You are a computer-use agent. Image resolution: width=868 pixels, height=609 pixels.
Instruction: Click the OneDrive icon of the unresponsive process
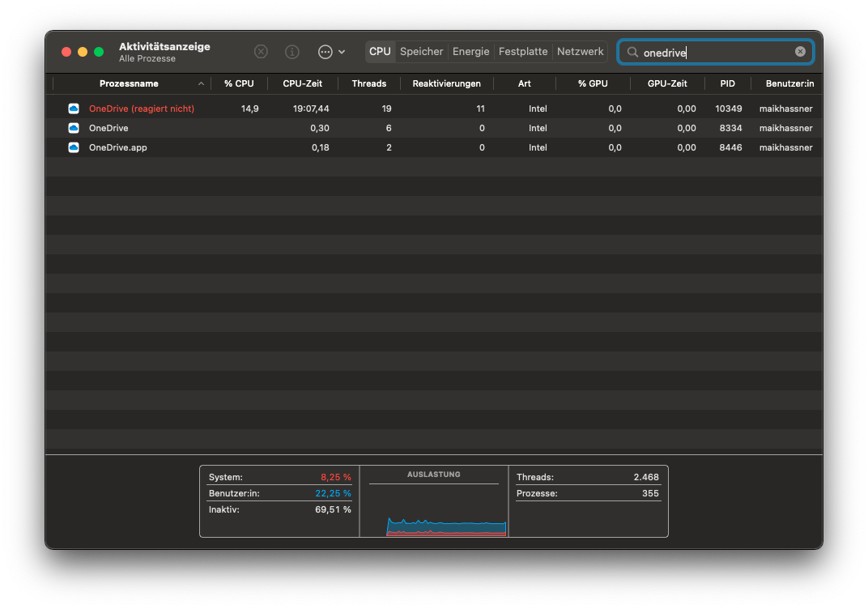click(x=74, y=109)
